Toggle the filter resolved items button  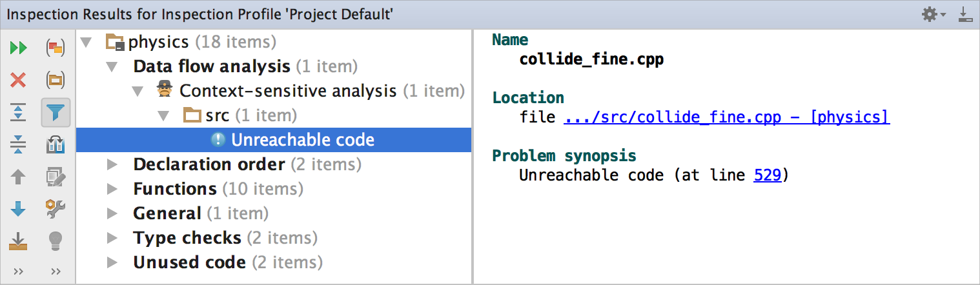click(56, 112)
